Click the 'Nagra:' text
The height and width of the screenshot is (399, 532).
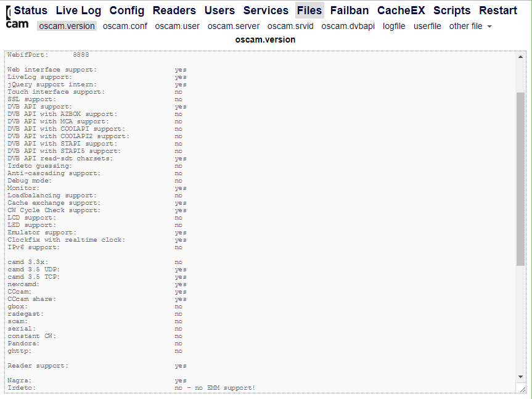20,380
